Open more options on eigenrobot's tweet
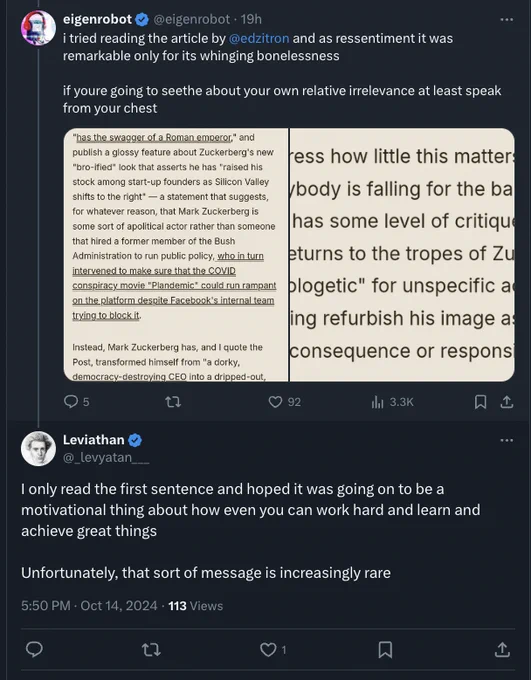531x680 pixels. 507,20
